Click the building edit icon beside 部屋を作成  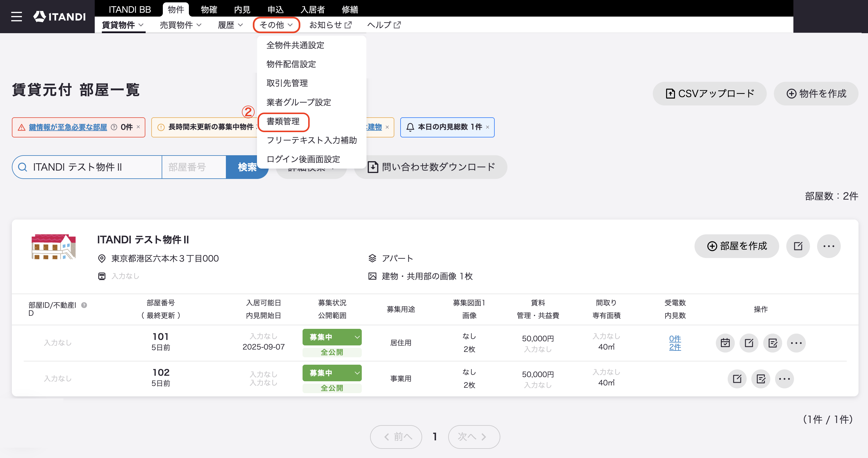[798, 246]
